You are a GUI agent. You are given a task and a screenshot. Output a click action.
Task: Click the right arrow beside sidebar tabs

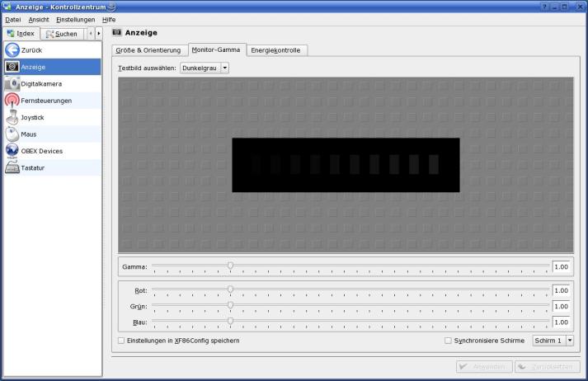[x=99, y=34]
